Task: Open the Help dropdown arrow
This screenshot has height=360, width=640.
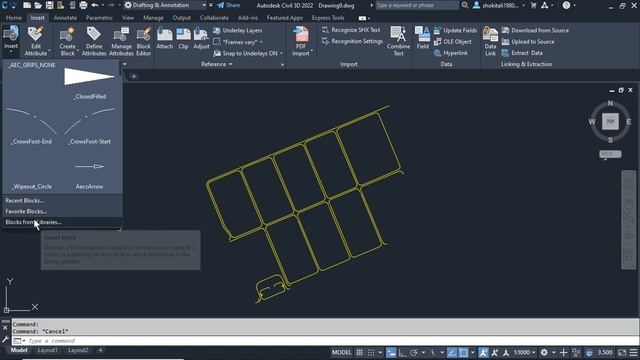Action: (574, 5)
